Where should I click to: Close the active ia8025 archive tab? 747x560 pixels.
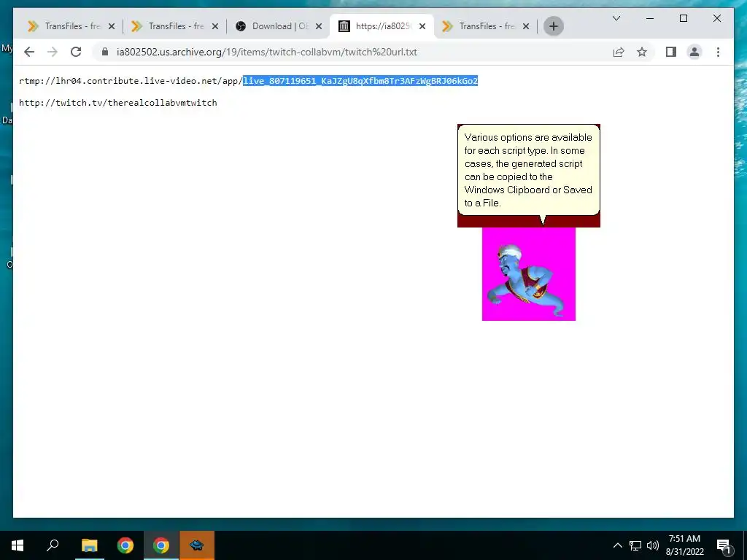pos(422,26)
